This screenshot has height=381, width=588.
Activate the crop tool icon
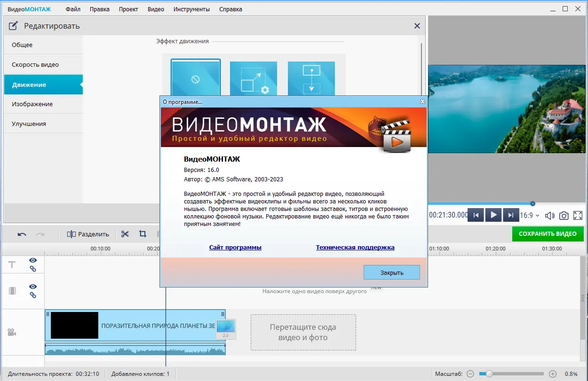(143, 233)
